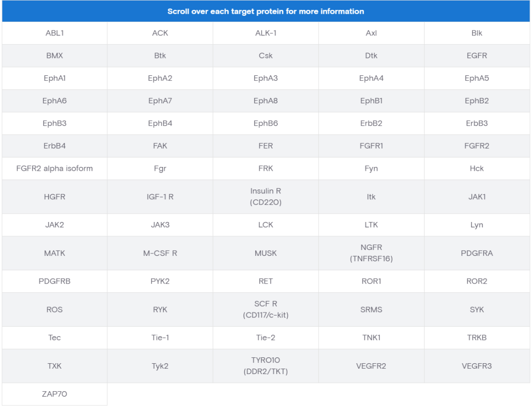Click ErbB4 in the table
Viewport: 532px width, 407px height.
pyautogui.click(x=55, y=146)
